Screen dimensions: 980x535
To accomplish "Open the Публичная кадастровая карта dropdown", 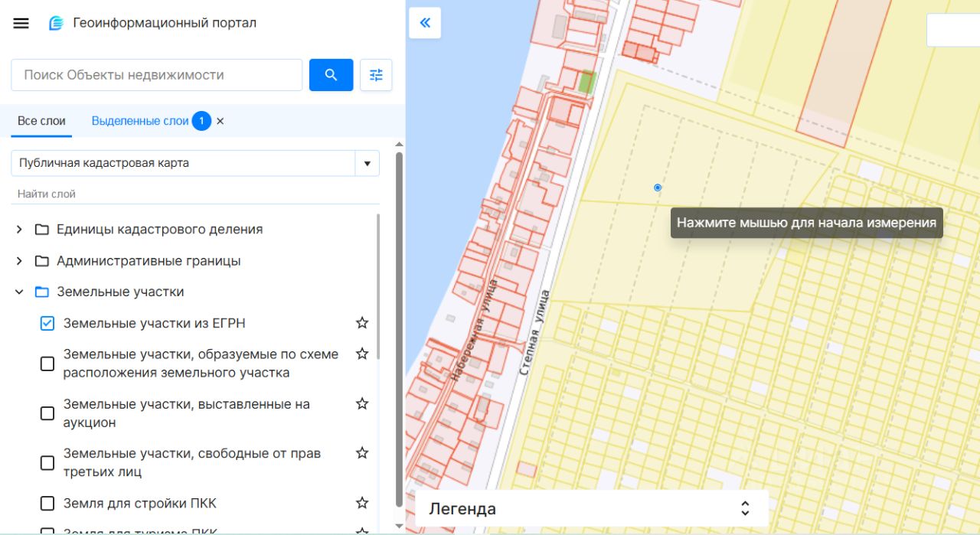I will click(195, 163).
